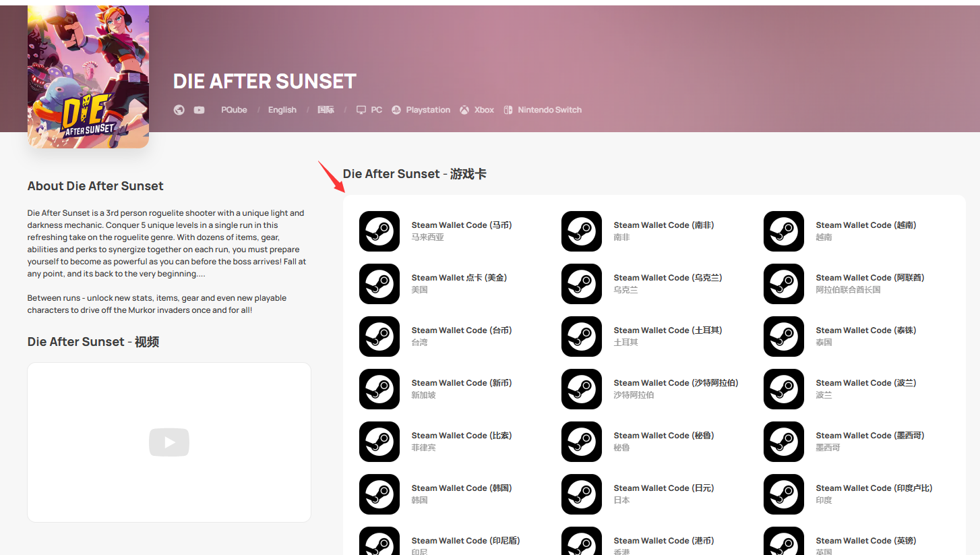This screenshot has width=980, height=555.
Task: Select the PC monitor platform icon
Action: tap(361, 110)
